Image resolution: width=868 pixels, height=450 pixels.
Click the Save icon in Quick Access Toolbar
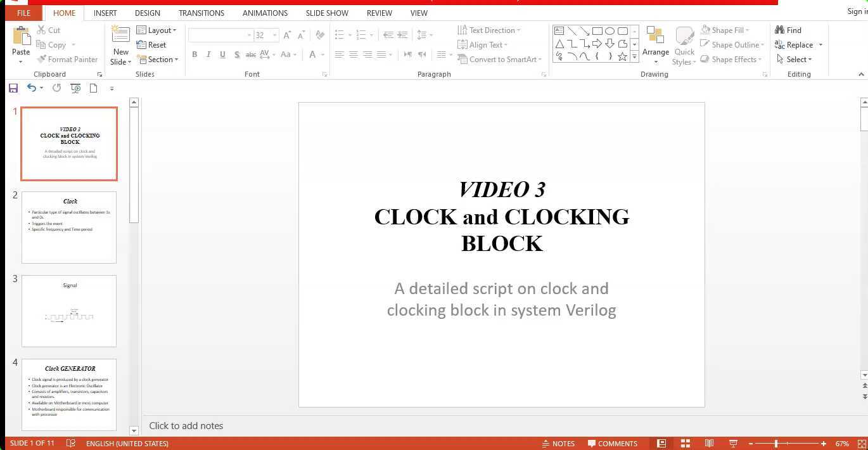[13, 88]
